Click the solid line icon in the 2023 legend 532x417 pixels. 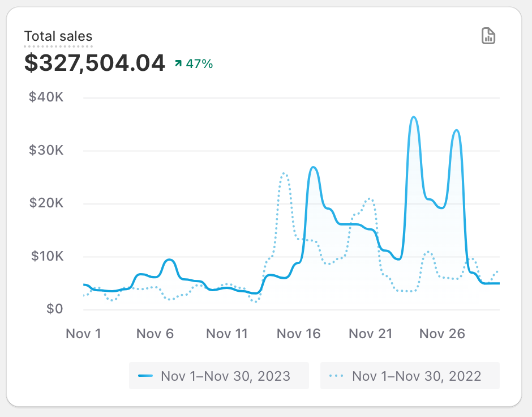[144, 376]
